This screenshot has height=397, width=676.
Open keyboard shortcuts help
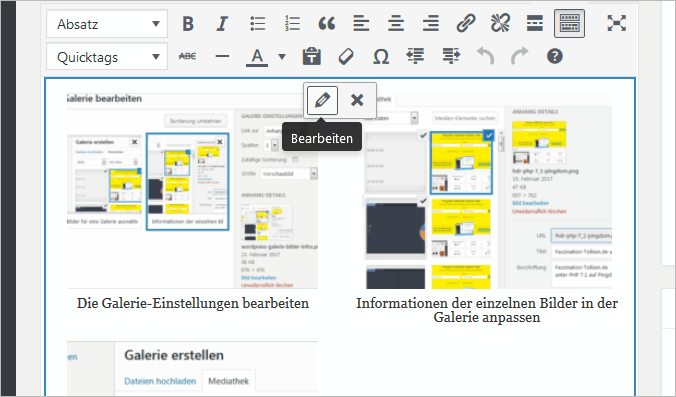click(x=555, y=56)
